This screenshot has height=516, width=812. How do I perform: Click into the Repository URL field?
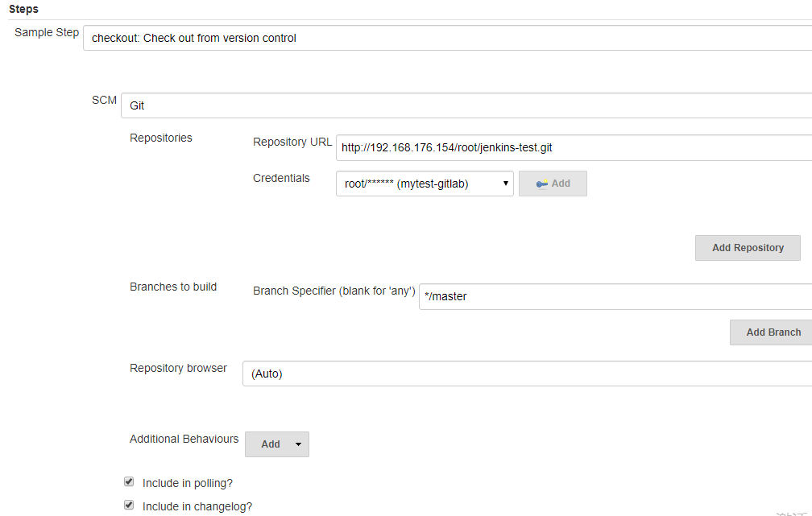(x=574, y=147)
